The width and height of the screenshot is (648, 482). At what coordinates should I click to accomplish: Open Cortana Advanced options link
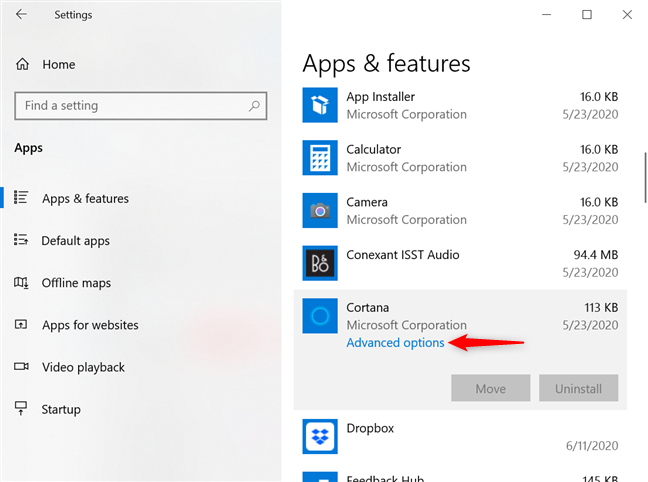coord(395,343)
